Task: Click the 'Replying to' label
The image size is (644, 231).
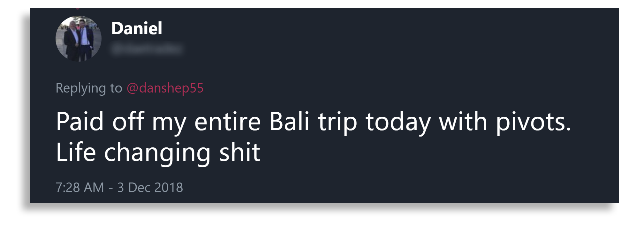Action: (x=89, y=88)
